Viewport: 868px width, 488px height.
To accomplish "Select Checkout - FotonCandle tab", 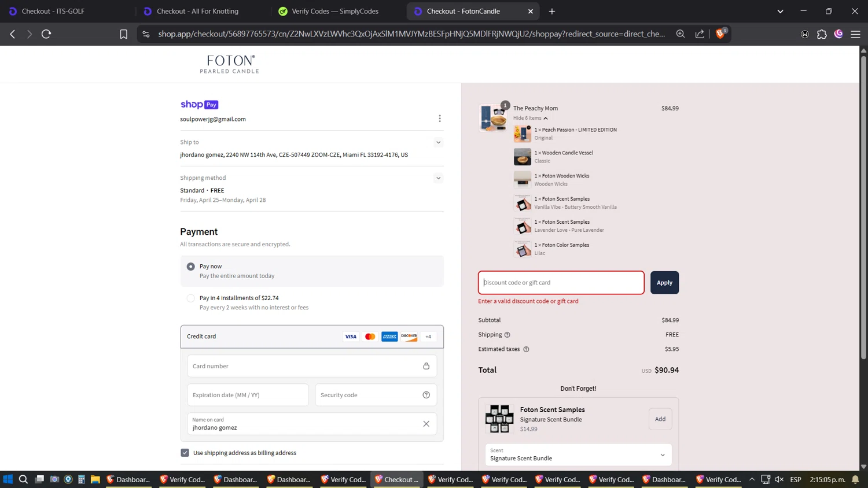I will tap(473, 11).
